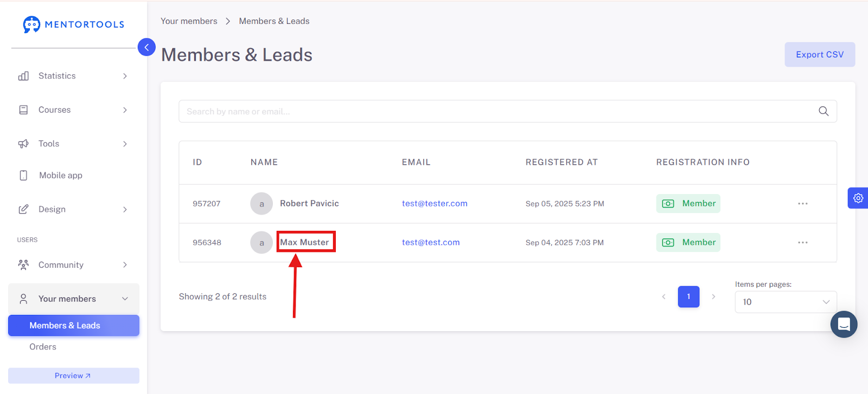868x394 pixels.
Task: Open Orders in the sidebar
Action: 43,347
